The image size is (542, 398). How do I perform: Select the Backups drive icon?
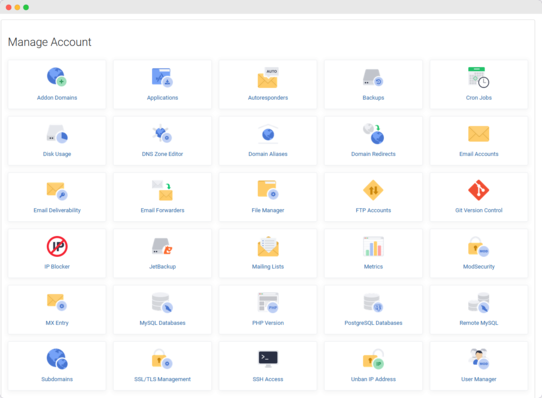pyautogui.click(x=373, y=77)
